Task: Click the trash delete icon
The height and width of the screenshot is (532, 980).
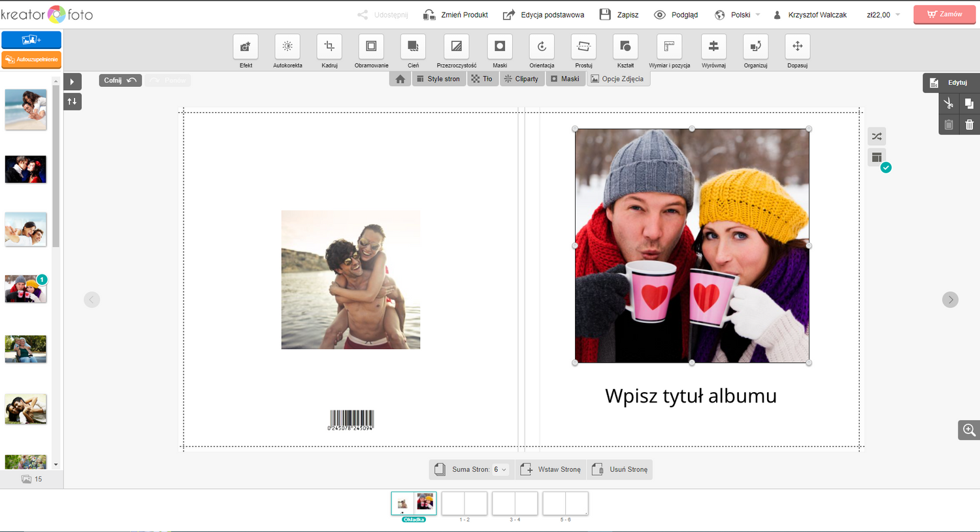Action: (x=970, y=124)
